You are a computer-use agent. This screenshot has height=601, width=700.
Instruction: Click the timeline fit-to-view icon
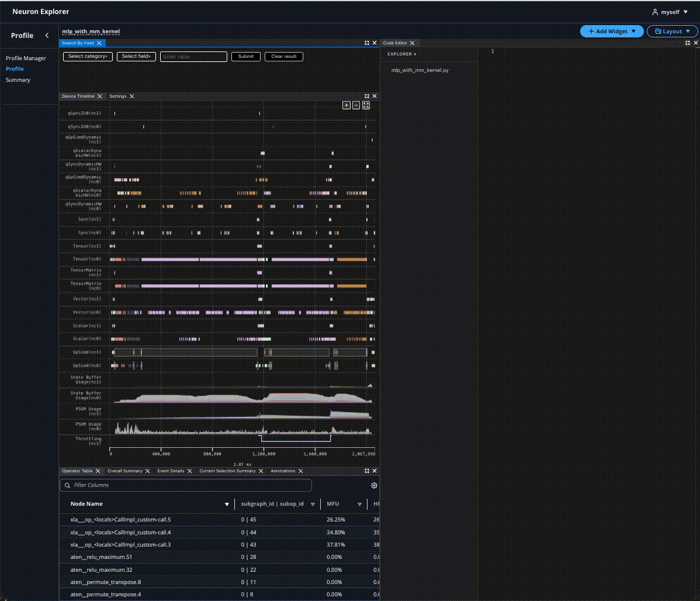pos(366,105)
